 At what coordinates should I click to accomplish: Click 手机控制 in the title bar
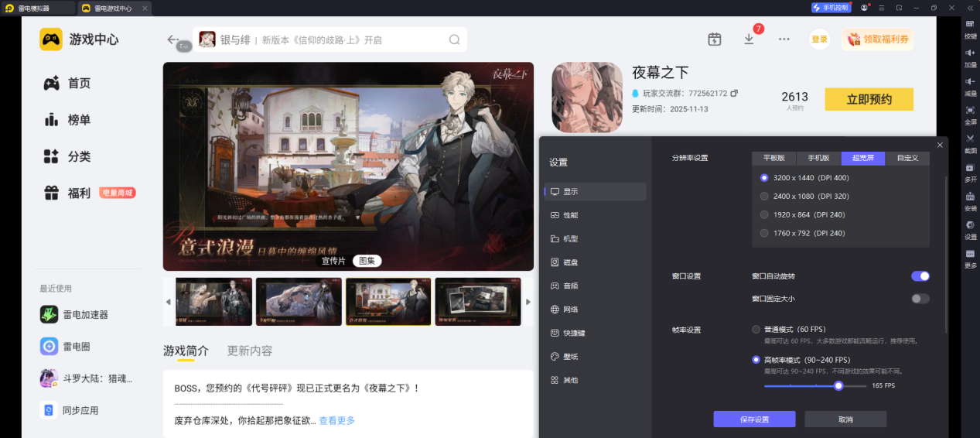click(x=831, y=8)
